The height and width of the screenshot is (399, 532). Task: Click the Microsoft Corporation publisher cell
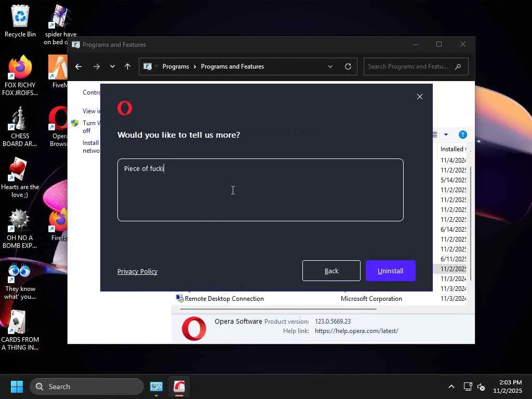point(371,299)
